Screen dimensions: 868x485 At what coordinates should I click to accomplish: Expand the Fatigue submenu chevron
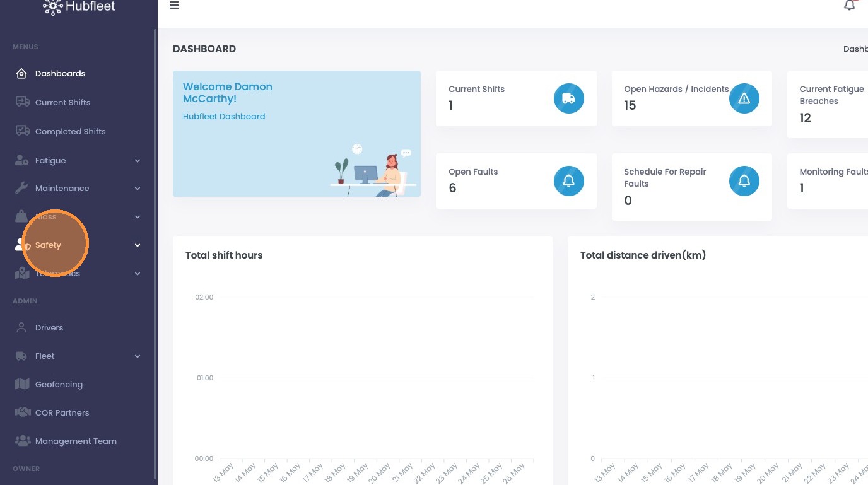[138, 161]
